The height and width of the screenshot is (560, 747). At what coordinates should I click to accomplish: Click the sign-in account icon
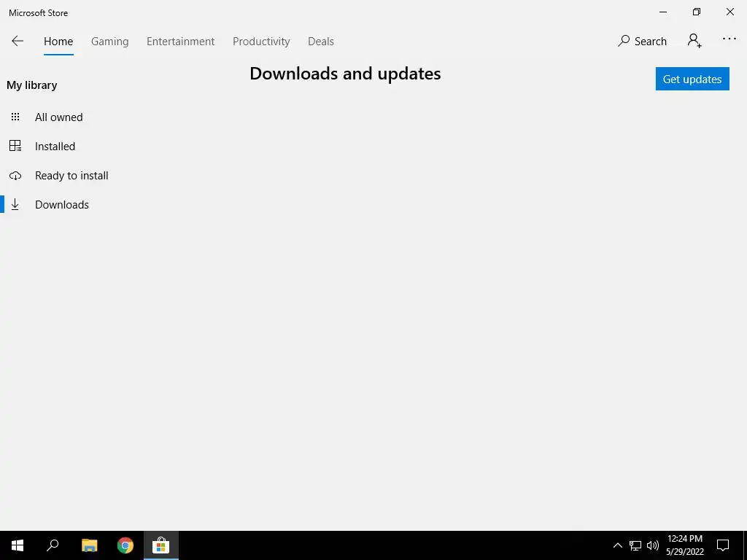[x=694, y=41]
